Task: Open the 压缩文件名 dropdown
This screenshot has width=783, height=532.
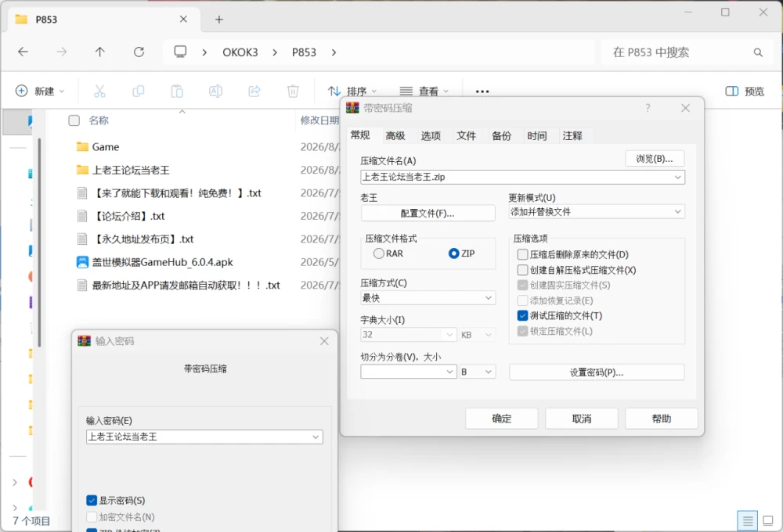Action: pyautogui.click(x=677, y=177)
